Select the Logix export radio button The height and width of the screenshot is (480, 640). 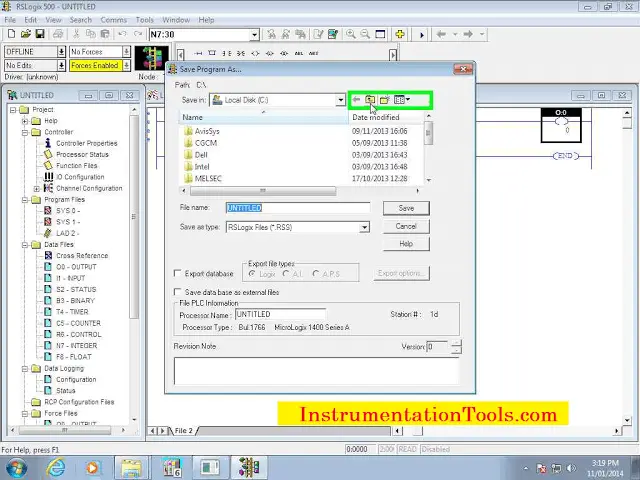tap(252, 274)
